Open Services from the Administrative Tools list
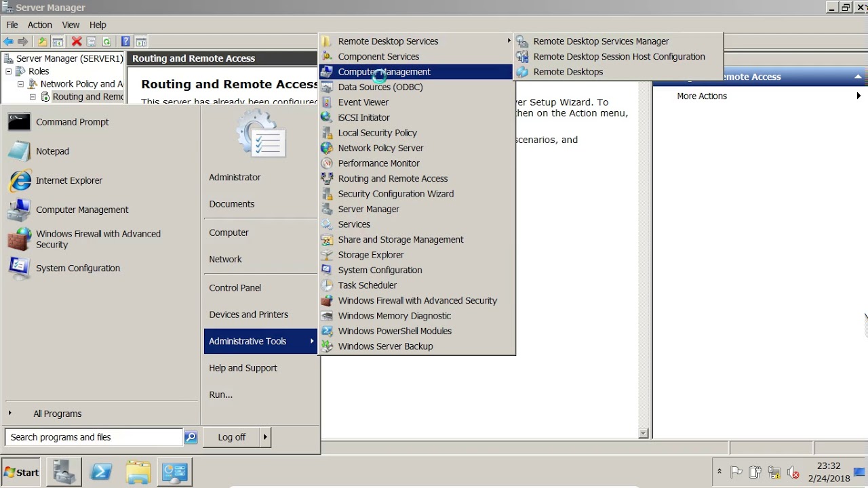The height and width of the screenshot is (488, 868). [x=417, y=224]
